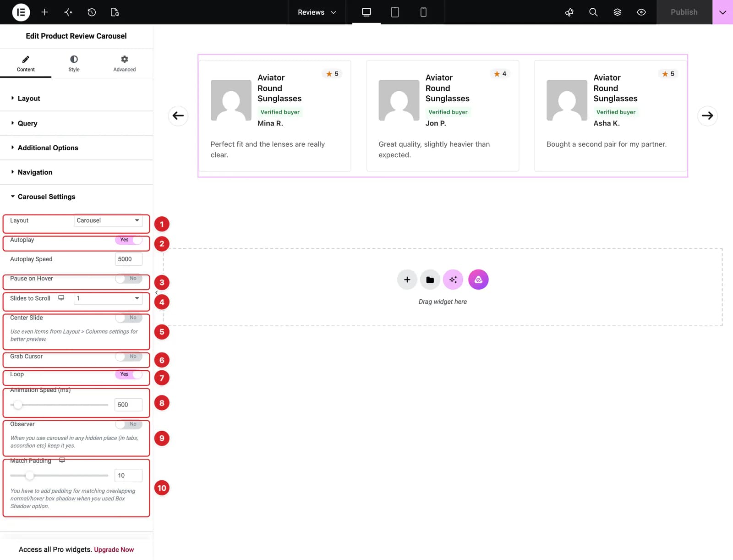
Task: Click the purple round button in drop area
Action: point(478,280)
